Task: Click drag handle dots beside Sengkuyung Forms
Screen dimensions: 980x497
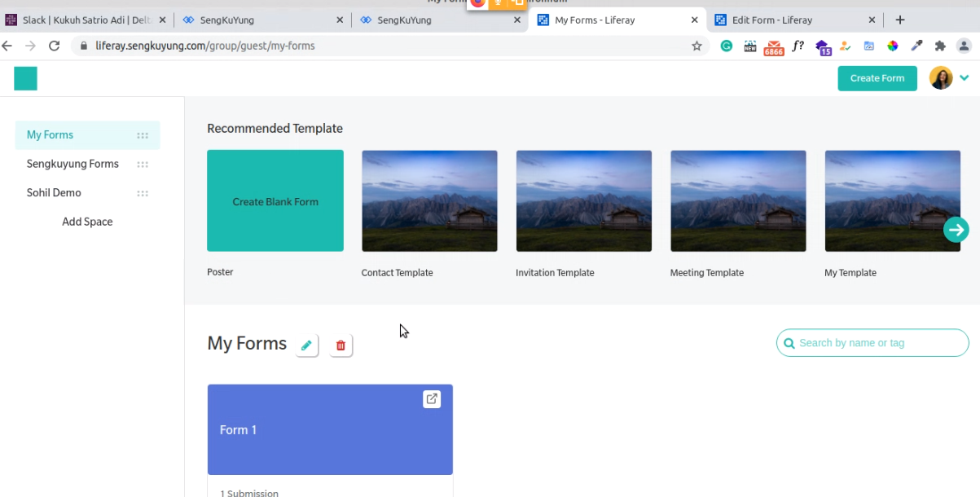Action: (x=143, y=165)
